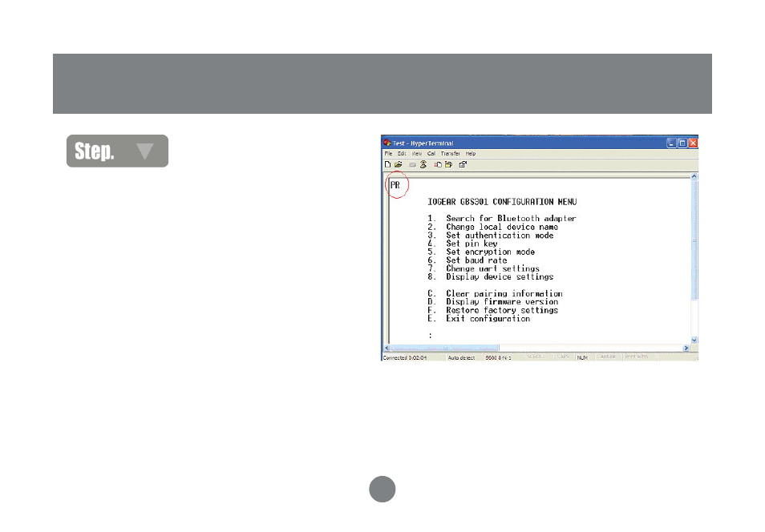Click the horizontal scrollbar right arrow
765x532 pixels.
(x=686, y=349)
